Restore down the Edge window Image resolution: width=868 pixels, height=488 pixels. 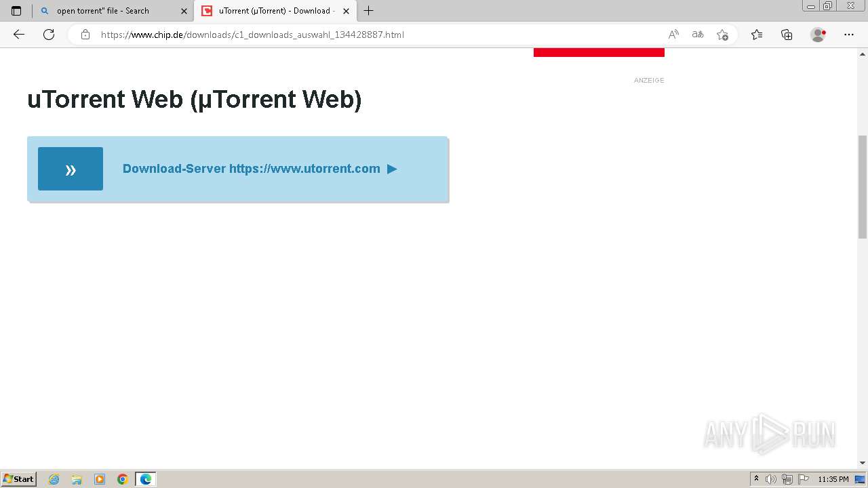click(x=828, y=6)
